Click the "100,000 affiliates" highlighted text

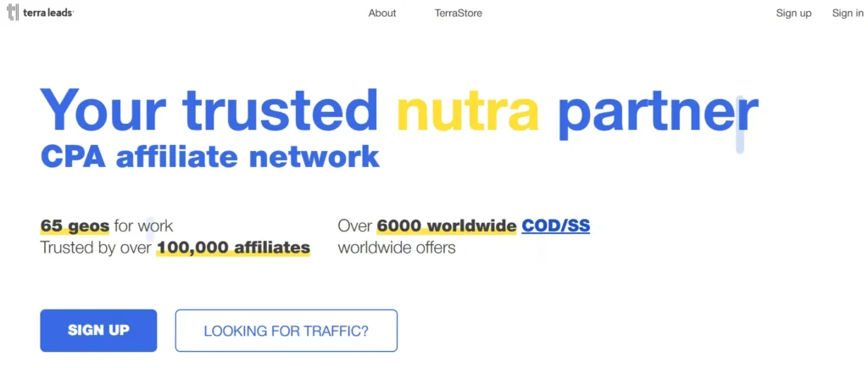click(234, 248)
